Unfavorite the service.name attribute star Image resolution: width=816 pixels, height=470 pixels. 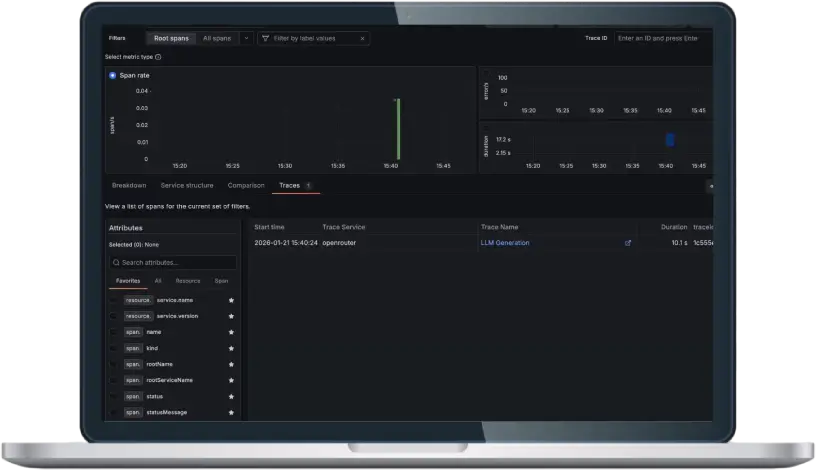231,300
